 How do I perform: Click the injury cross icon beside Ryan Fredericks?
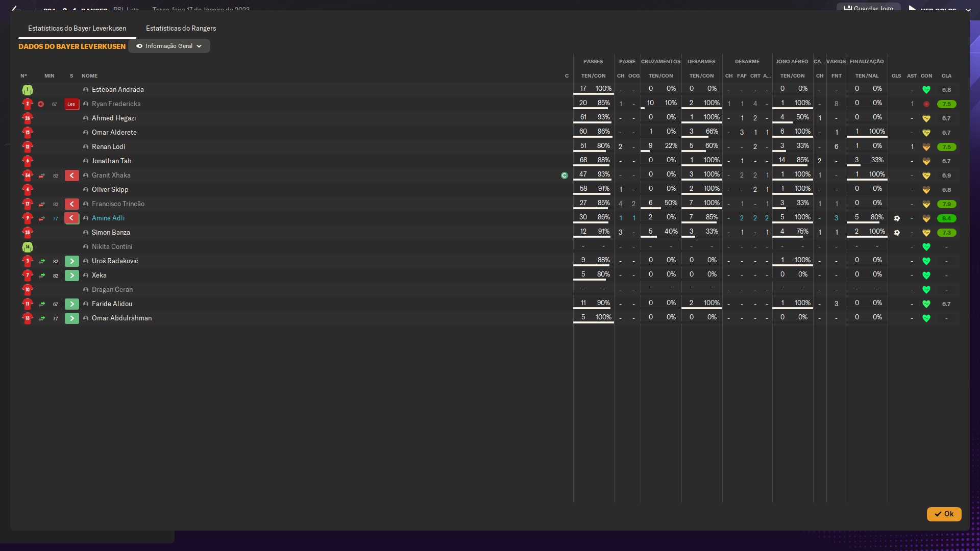point(41,104)
